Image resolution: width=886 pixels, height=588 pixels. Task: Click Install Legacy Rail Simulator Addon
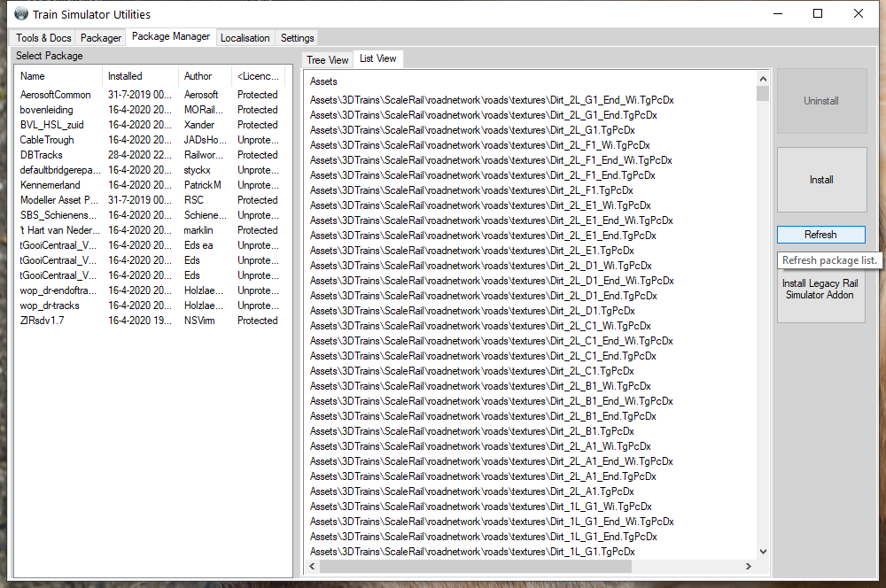(x=820, y=290)
